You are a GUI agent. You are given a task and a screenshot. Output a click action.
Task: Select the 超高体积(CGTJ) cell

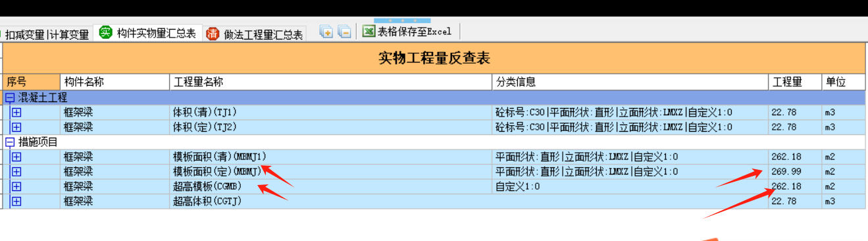point(331,201)
